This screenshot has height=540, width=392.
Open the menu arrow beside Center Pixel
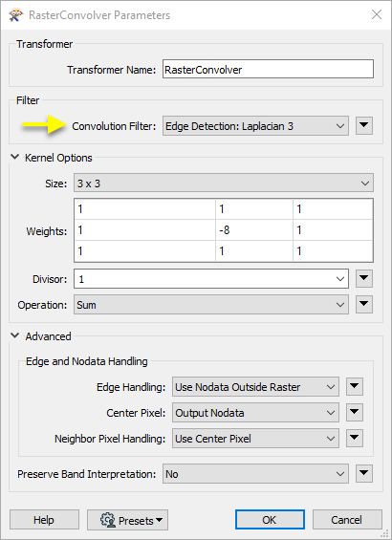point(355,412)
